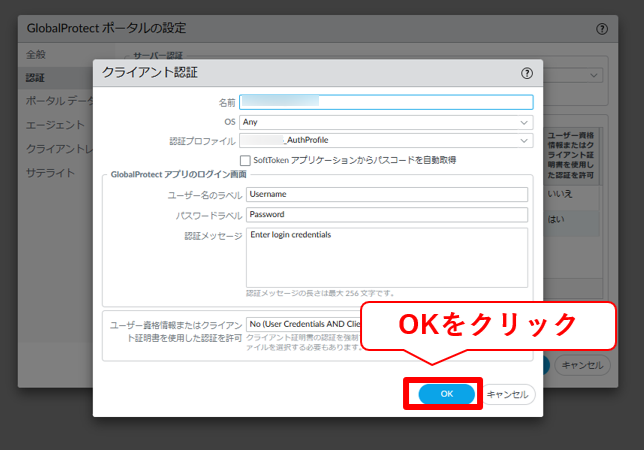Open help icon of the クライアント認証 dialog
This screenshot has height=450, width=644.
(x=527, y=73)
